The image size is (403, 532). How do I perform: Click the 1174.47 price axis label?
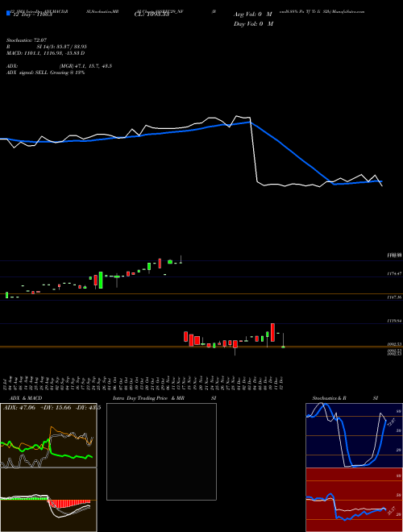point(394,273)
